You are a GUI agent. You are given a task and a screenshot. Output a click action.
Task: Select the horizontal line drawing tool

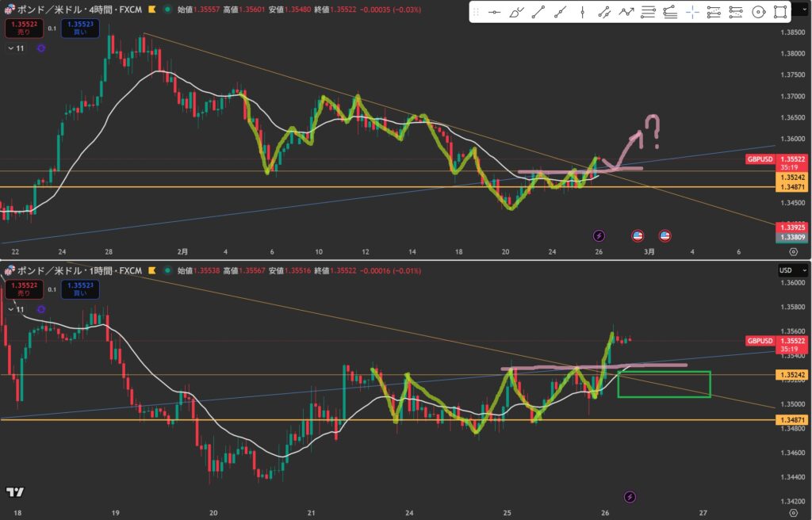[493, 12]
